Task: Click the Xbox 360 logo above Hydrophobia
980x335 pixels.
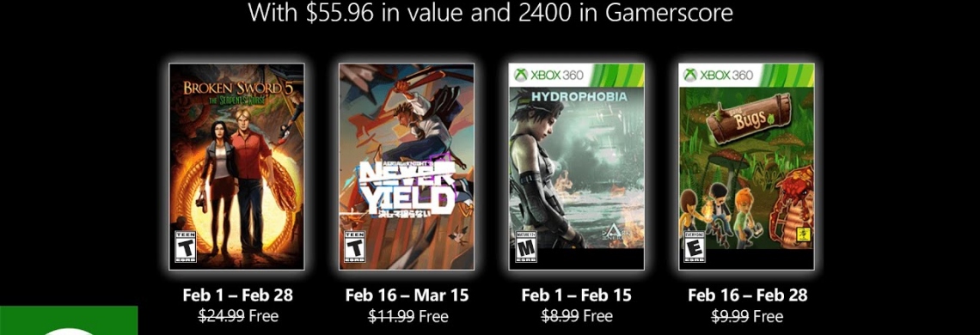Action: 548,75
